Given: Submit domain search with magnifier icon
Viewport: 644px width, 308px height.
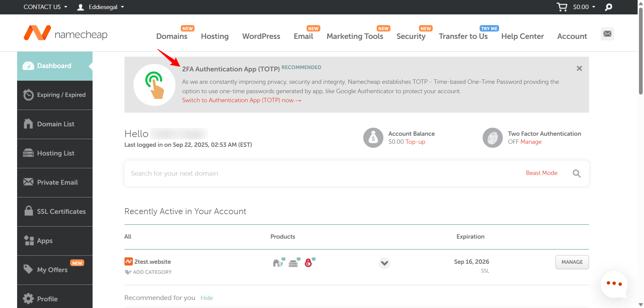Looking at the screenshot, I should (x=577, y=173).
